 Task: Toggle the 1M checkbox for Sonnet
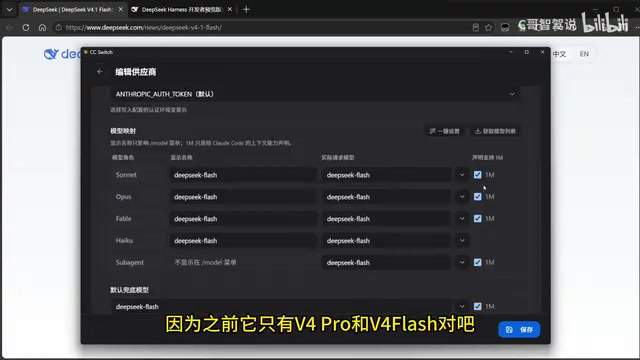tap(478, 175)
